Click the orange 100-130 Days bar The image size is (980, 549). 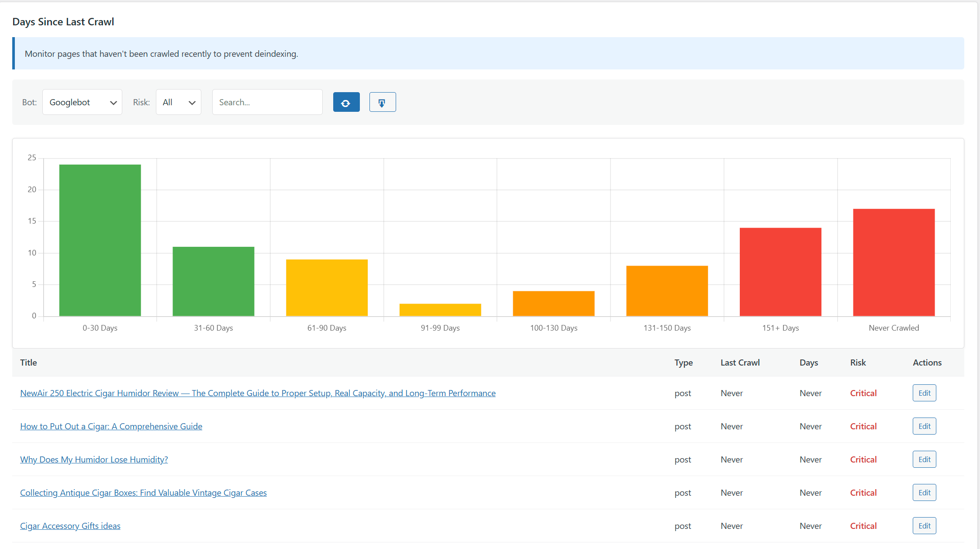pyautogui.click(x=554, y=304)
